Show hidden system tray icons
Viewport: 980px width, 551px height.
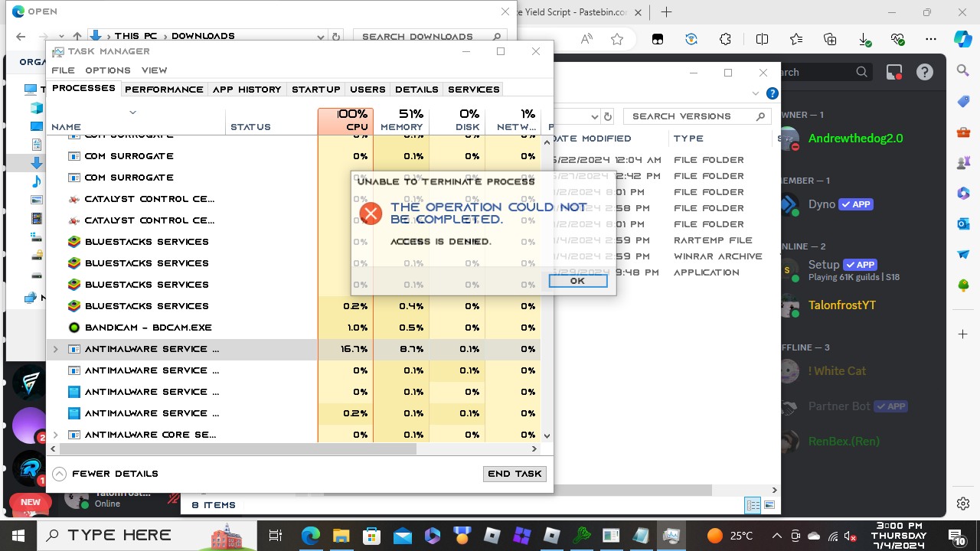[776, 535]
